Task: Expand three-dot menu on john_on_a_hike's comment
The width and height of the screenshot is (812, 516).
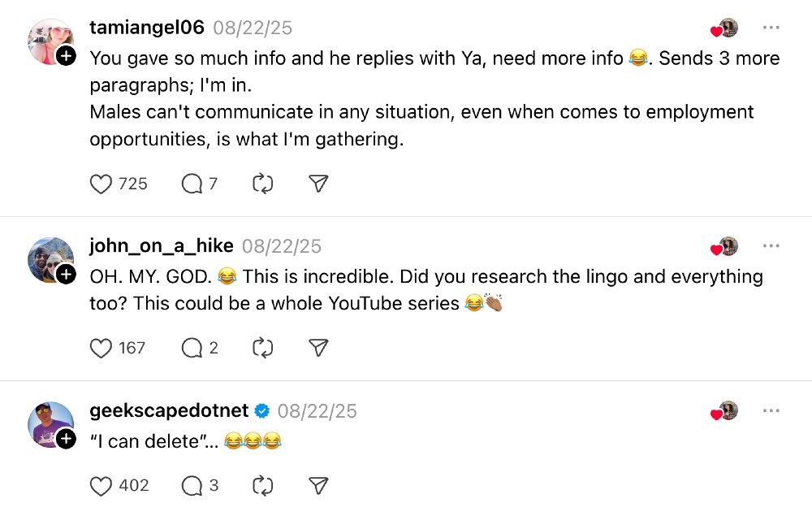Action: click(771, 246)
